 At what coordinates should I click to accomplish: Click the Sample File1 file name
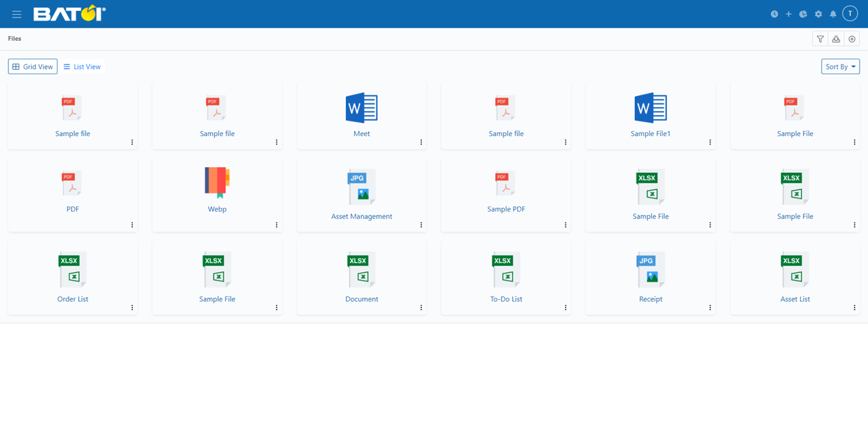[x=651, y=134]
